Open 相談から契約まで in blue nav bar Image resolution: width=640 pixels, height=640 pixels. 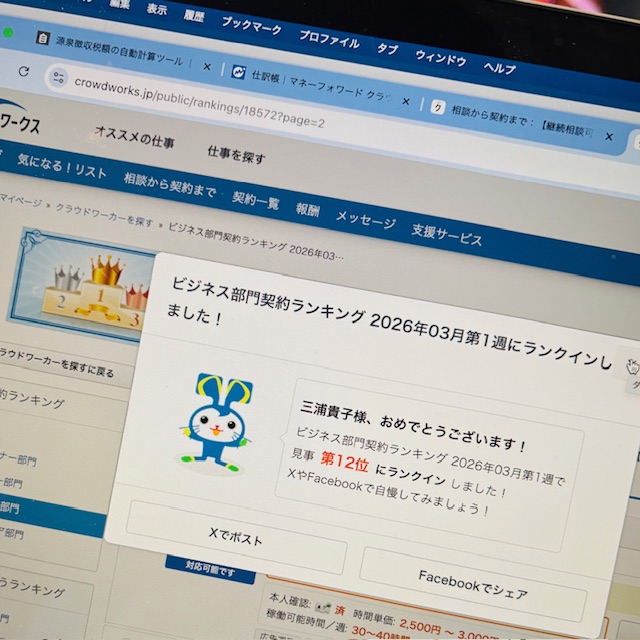pos(170,185)
